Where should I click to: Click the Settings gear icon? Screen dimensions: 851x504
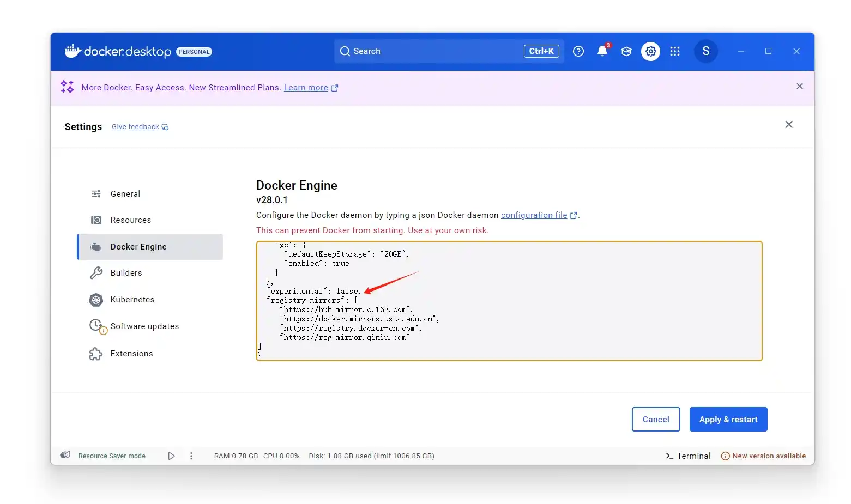pos(650,51)
